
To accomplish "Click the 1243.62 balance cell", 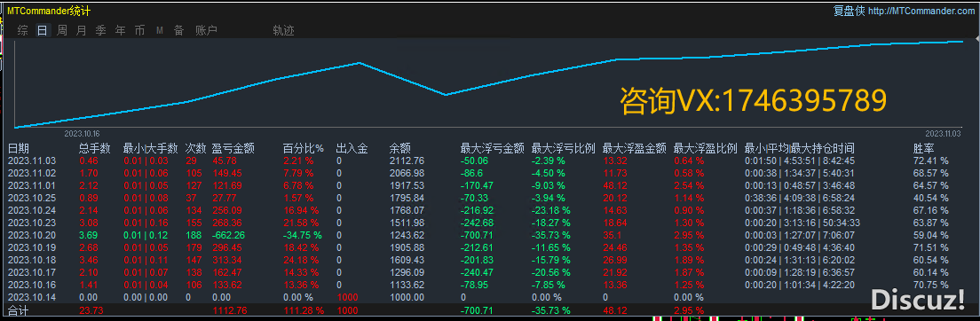I will [407, 235].
